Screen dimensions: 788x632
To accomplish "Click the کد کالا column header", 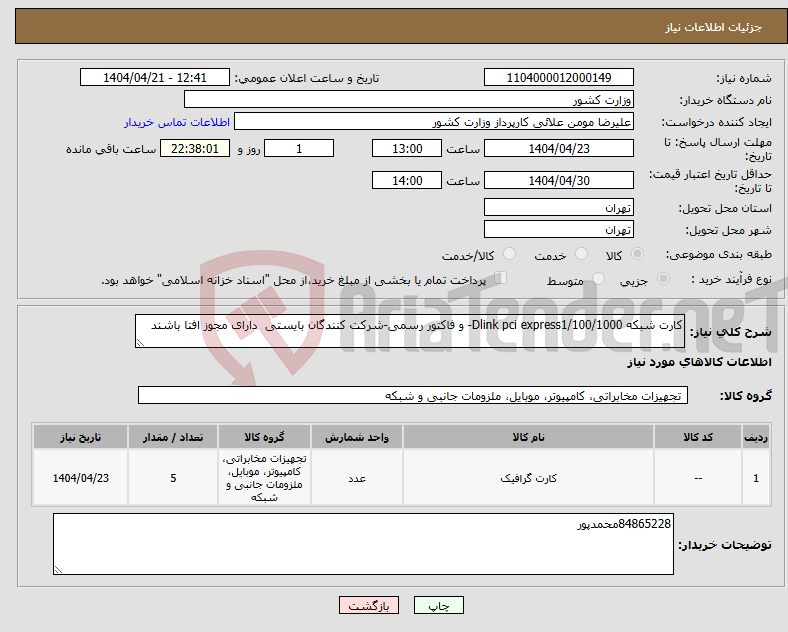I will [x=698, y=437].
